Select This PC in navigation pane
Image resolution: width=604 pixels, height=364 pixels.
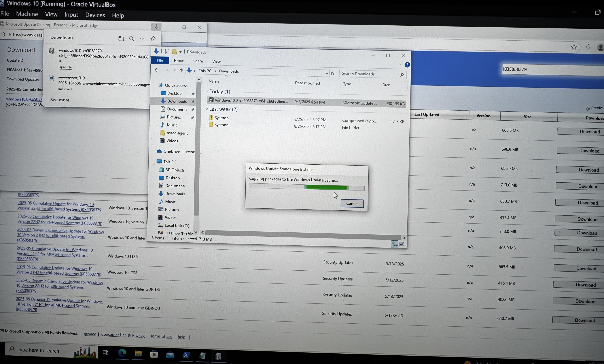click(170, 162)
